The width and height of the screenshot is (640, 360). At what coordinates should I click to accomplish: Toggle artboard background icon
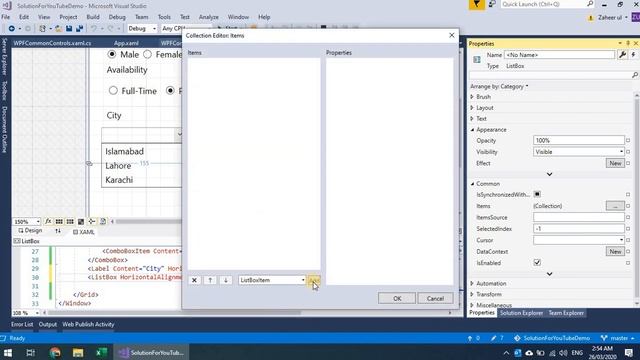(x=81, y=221)
